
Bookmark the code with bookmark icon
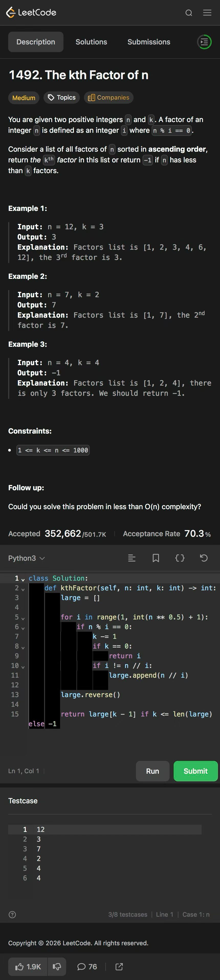(156, 558)
